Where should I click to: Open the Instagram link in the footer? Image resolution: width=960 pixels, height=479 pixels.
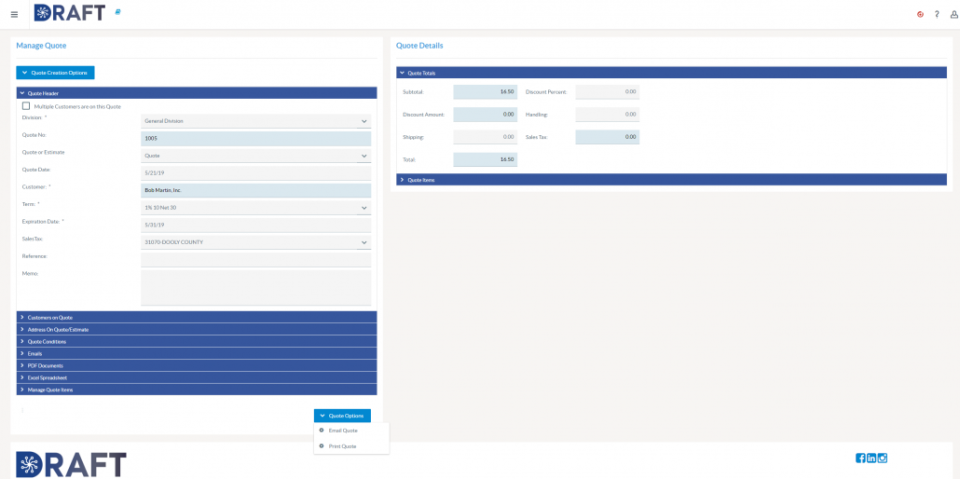click(x=882, y=458)
